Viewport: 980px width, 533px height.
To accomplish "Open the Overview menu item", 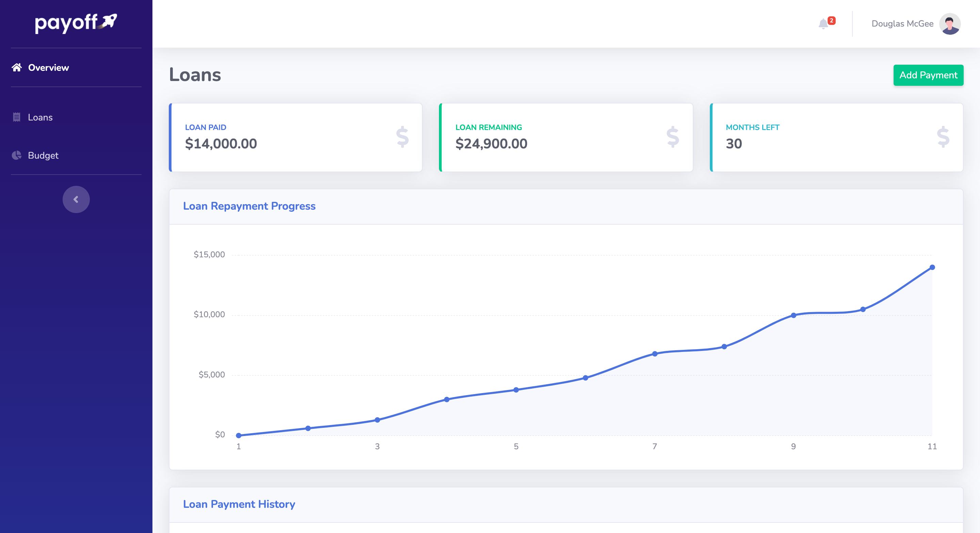I will (48, 68).
